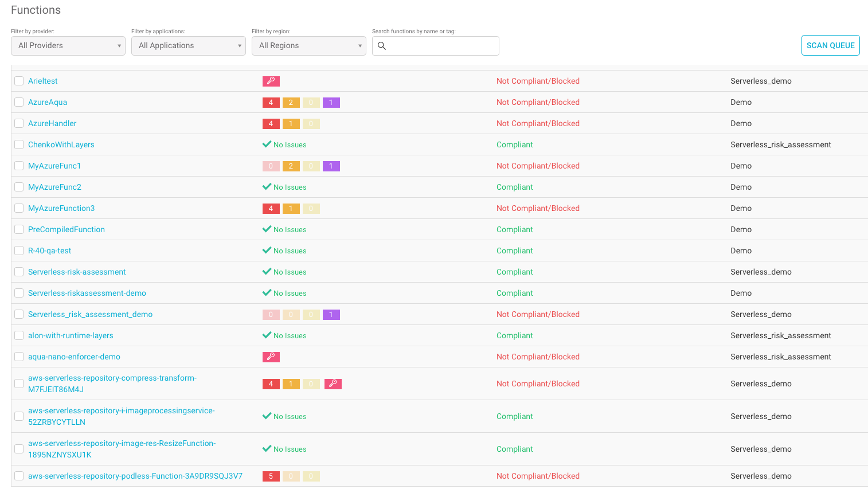Click yellow 0 badge in AzureHandler row
Image resolution: width=868 pixels, height=489 pixels.
(311, 124)
